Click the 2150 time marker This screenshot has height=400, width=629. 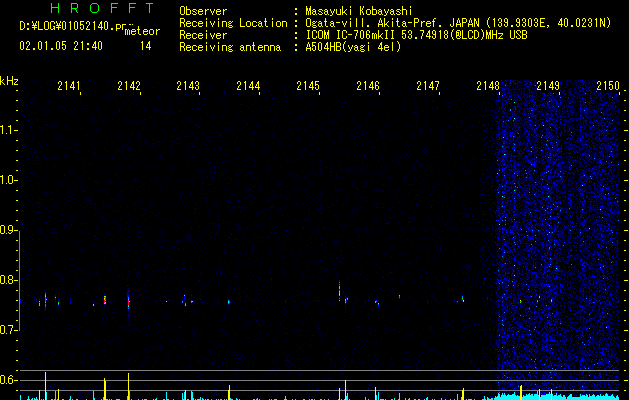[x=608, y=85]
